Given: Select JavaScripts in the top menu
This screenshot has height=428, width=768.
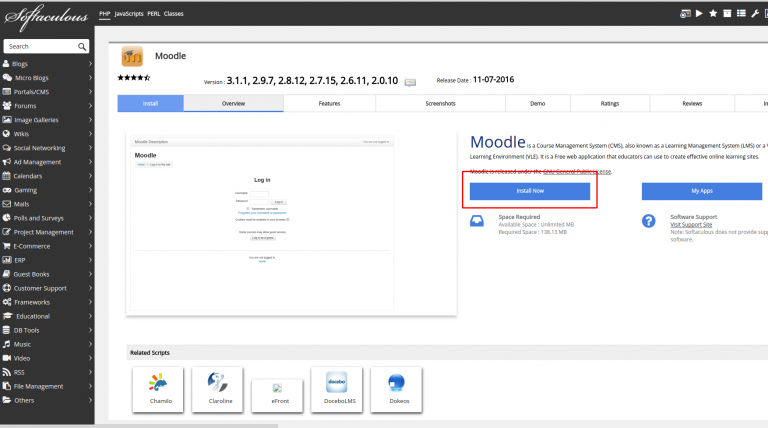Looking at the screenshot, I should [x=129, y=14].
